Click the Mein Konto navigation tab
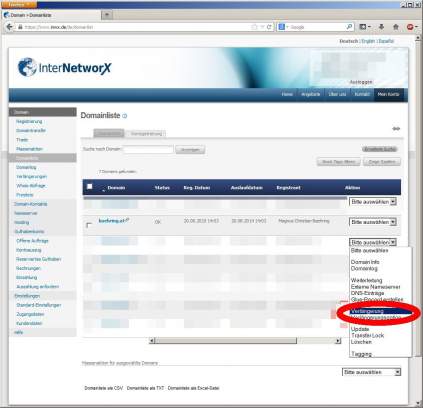The height and width of the screenshot is (408, 423). click(x=388, y=95)
